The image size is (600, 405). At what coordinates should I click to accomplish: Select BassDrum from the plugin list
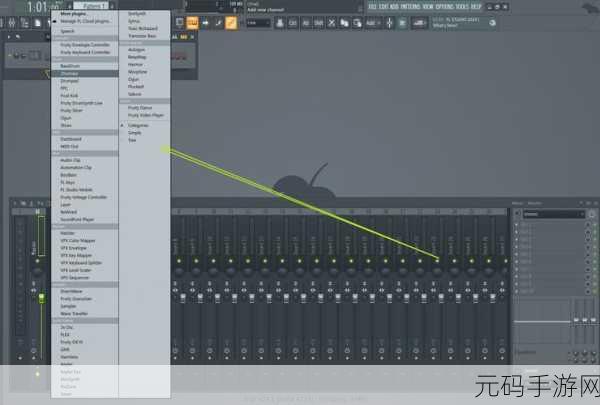[x=70, y=66]
